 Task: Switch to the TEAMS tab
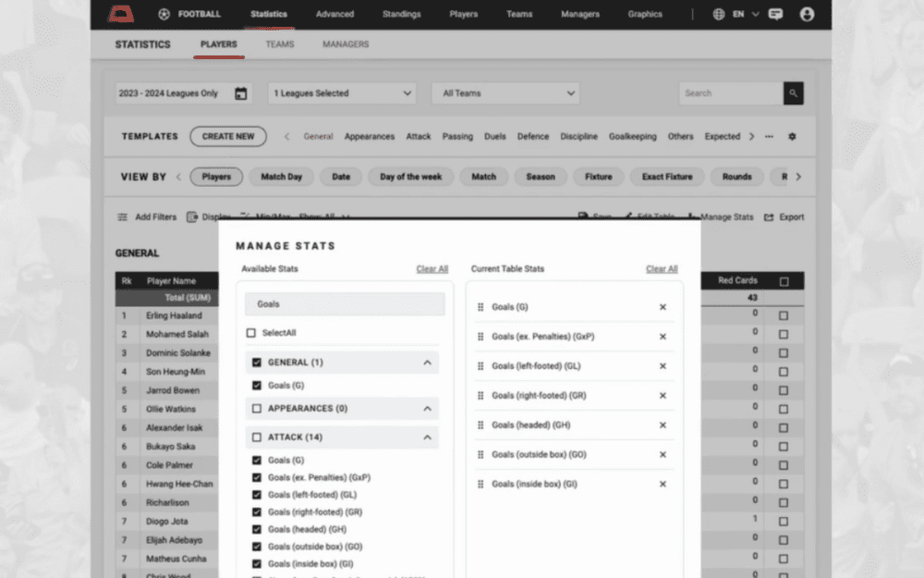[280, 44]
